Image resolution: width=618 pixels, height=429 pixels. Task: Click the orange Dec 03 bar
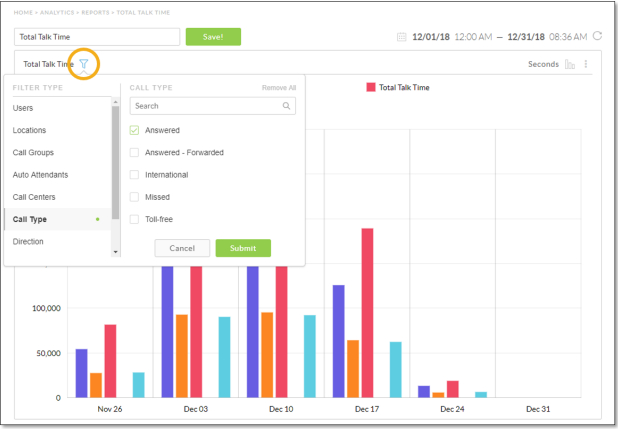point(182,356)
